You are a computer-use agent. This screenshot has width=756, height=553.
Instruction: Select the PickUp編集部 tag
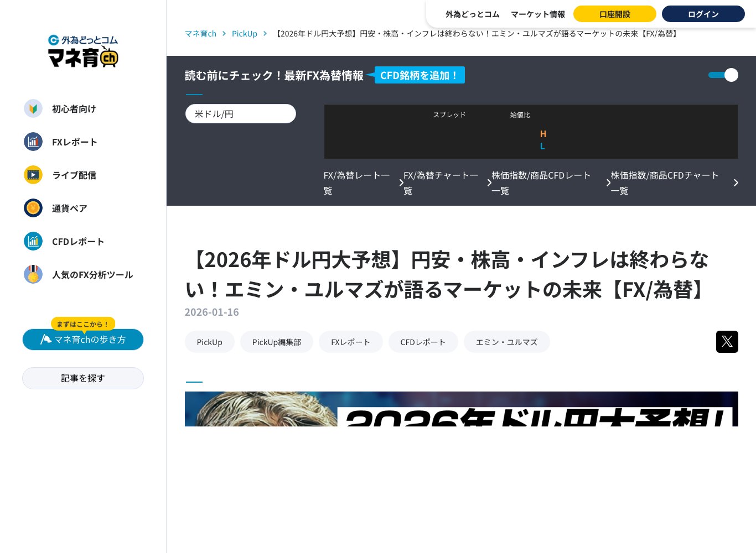(277, 342)
